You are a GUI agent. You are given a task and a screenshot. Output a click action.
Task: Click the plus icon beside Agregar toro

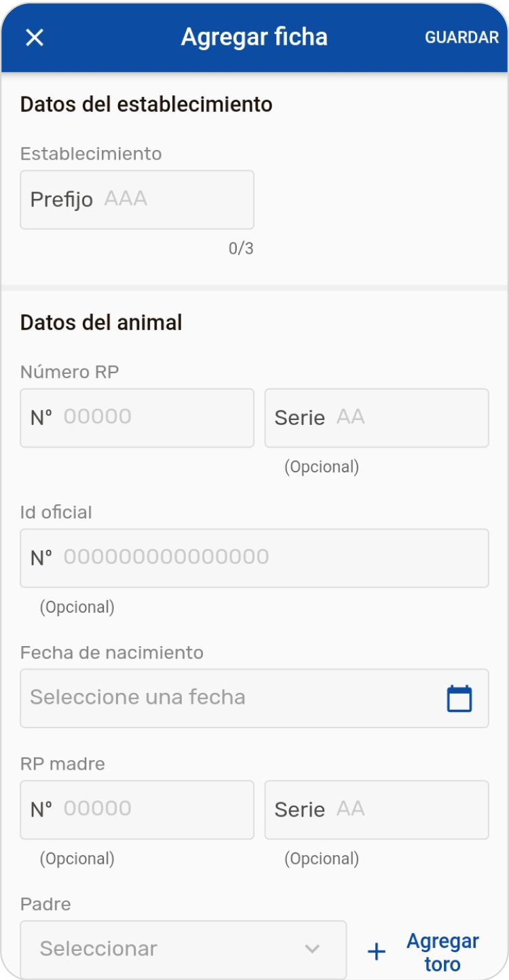click(377, 951)
